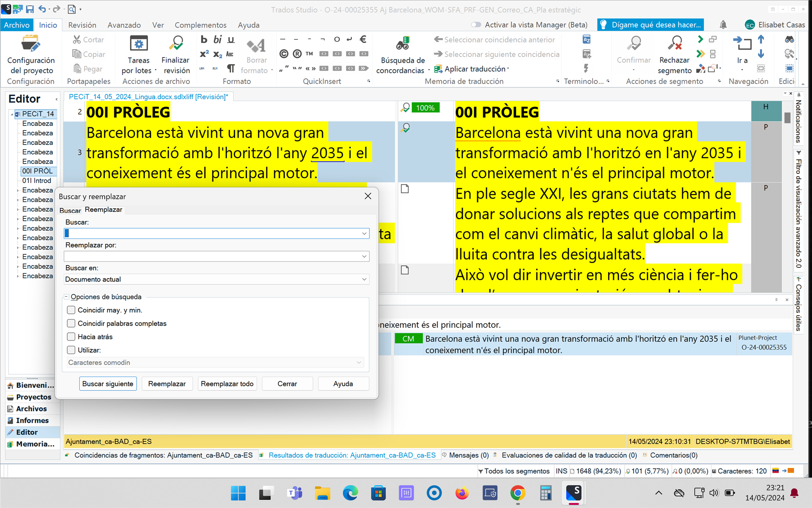Open Configuración del proyecto
Image resolution: width=812 pixels, height=508 pixels.
(x=31, y=55)
